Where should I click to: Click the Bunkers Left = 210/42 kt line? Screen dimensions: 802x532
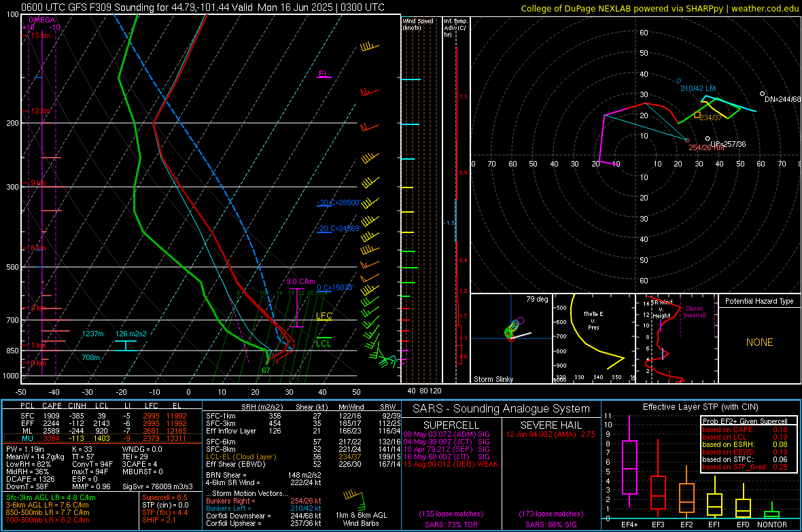pos(264,508)
